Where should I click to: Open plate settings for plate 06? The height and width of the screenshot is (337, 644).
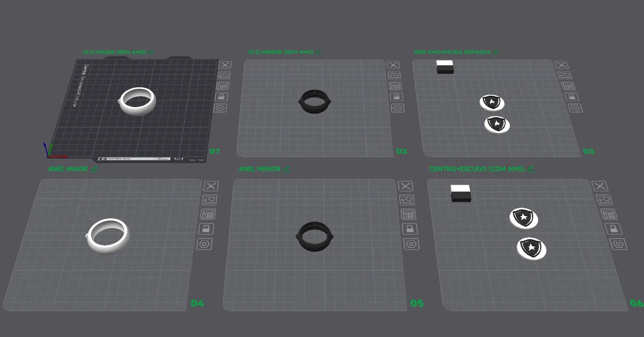[617, 244]
